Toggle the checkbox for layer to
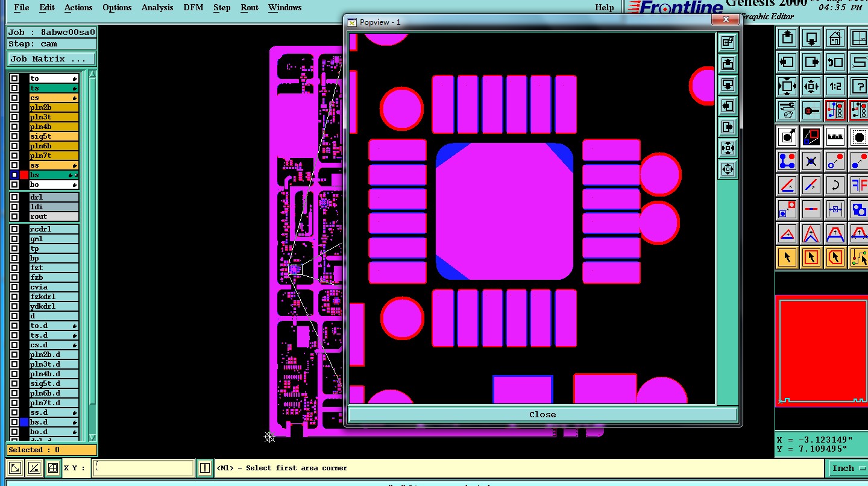 point(14,78)
